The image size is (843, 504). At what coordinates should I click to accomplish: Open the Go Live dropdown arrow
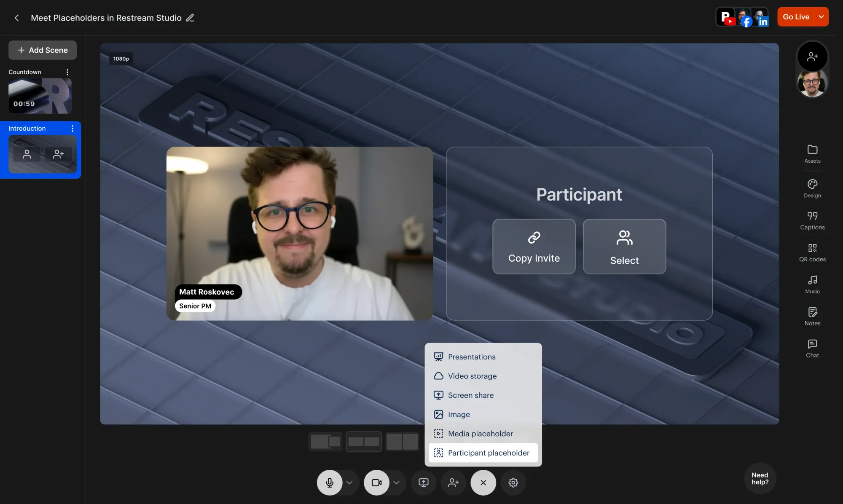click(821, 17)
